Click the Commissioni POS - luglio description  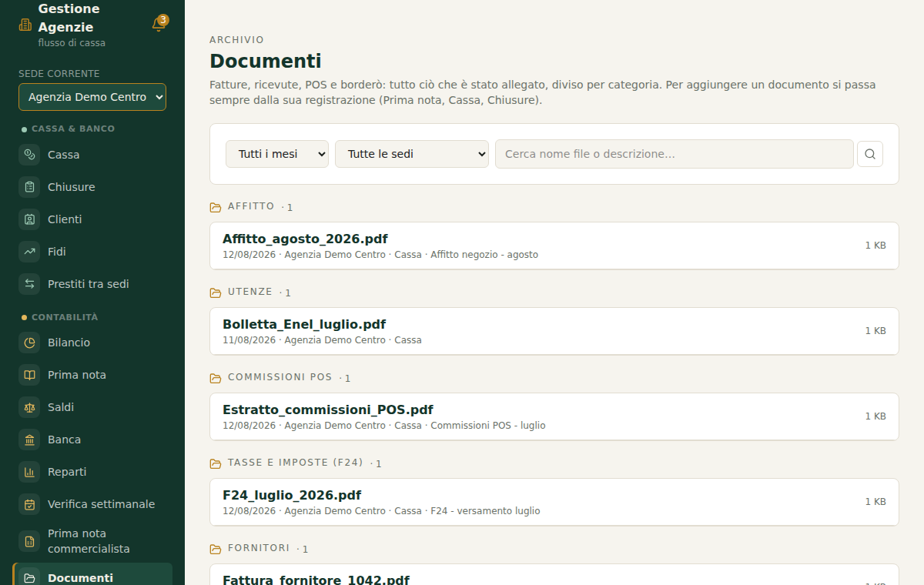[x=488, y=426]
